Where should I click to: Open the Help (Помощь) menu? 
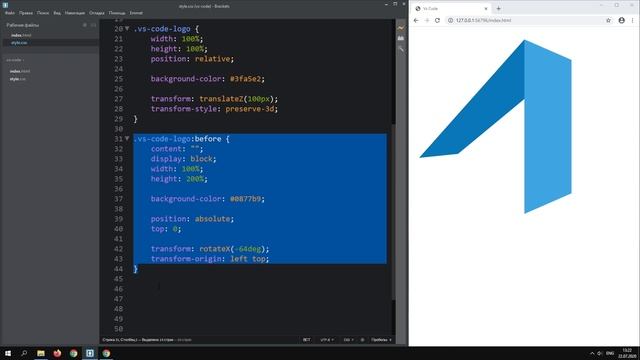coord(117,13)
